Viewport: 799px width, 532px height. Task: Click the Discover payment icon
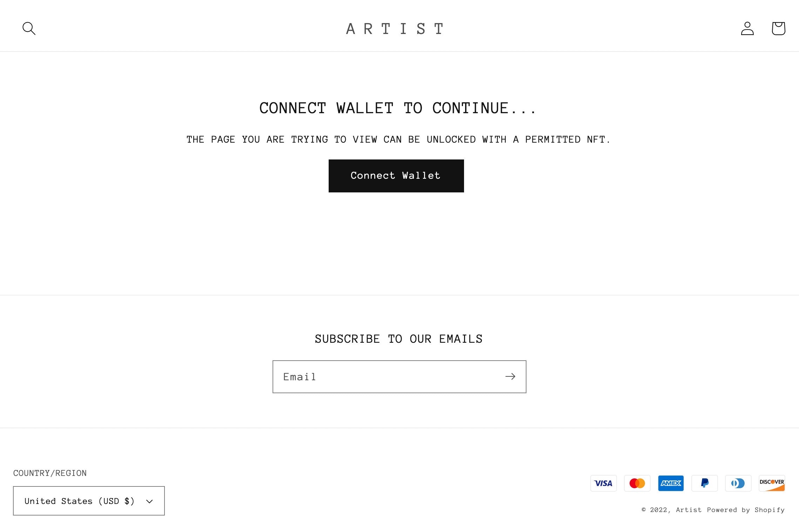772,483
